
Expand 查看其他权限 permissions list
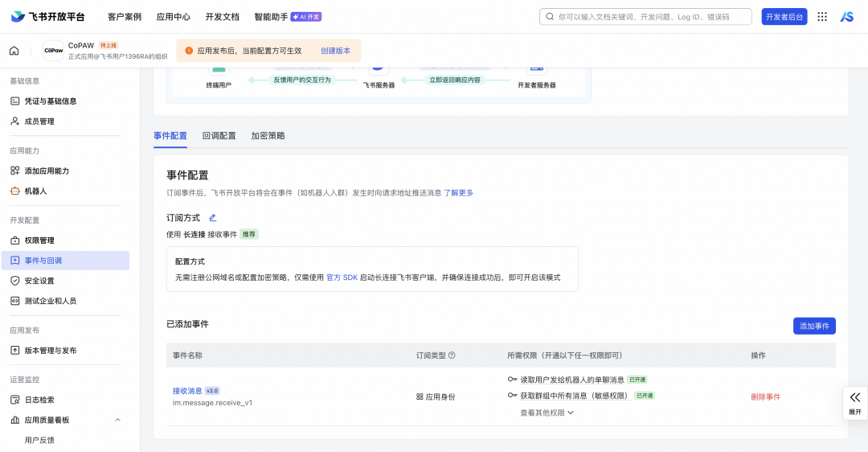[547, 413]
